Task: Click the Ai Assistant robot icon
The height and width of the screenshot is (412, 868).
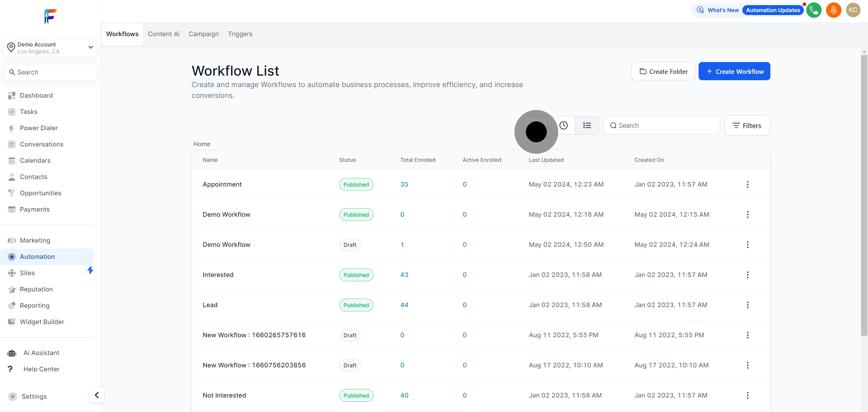Action: pyautogui.click(x=12, y=353)
